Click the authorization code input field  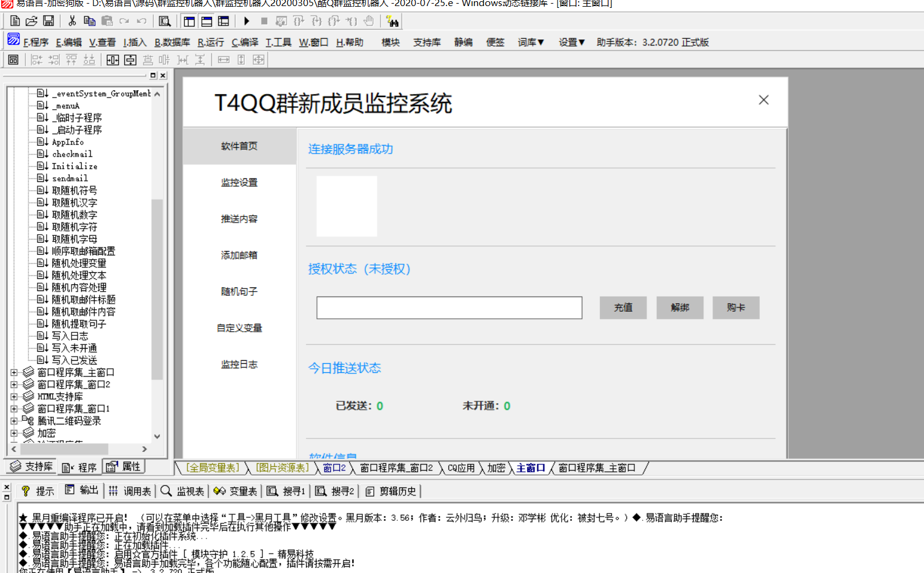click(449, 307)
